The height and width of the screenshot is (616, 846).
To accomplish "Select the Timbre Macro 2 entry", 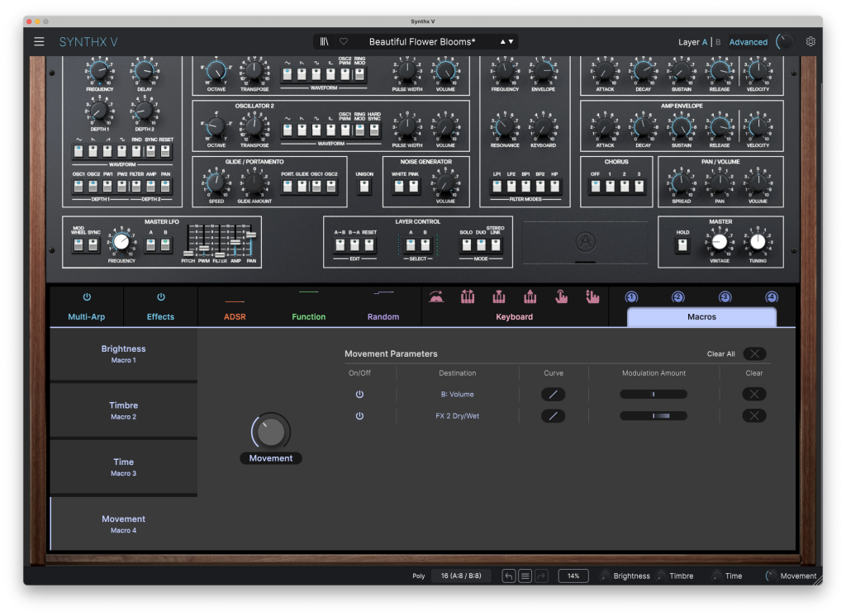I will [x=124, y=410].
